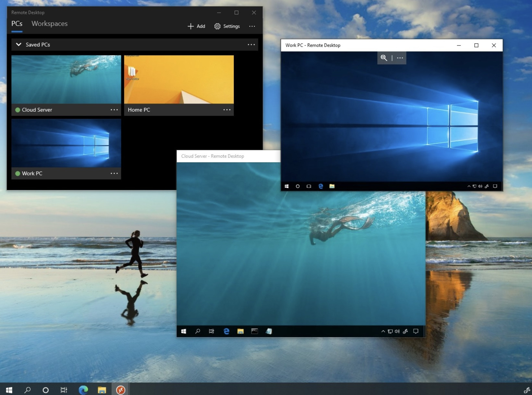The width and height of the screenshot is (532, 395).
Task: Collapse the Saved PCs group
Action: [x=19, y=44]
